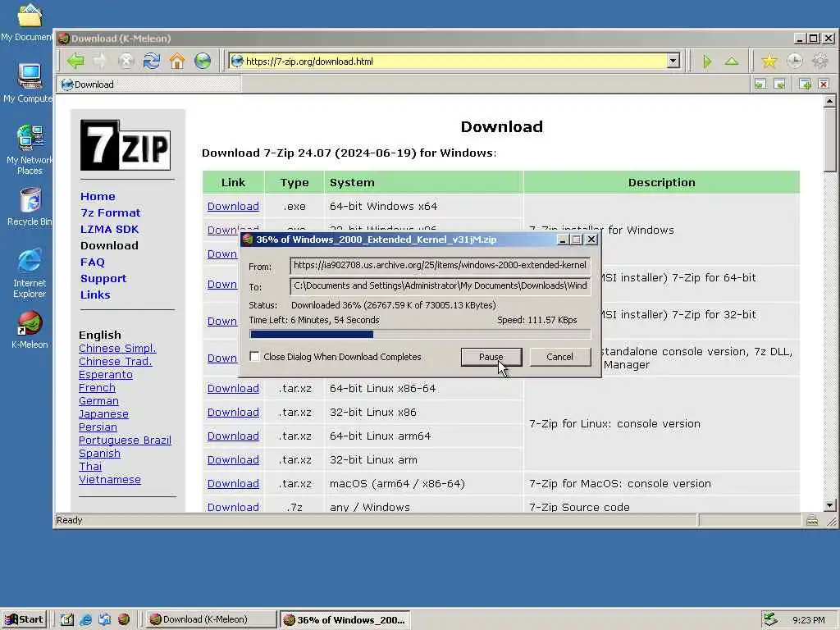
Task: Switch language to Chinese Simpl.
Action: point(117,348)
